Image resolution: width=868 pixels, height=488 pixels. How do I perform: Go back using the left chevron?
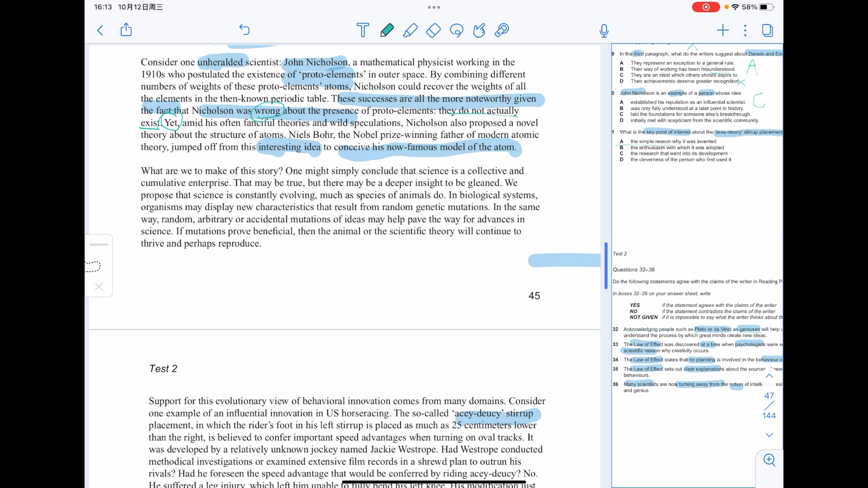click(100, 30)
